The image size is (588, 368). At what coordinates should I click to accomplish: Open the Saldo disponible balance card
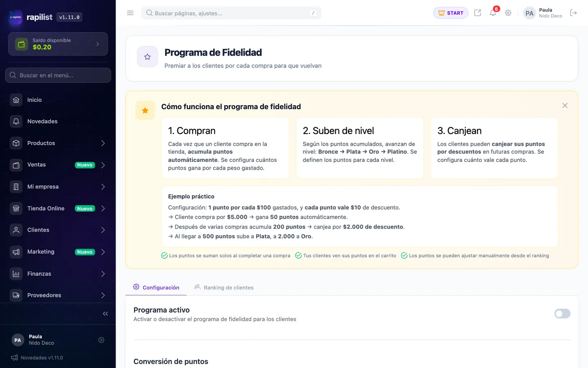click(x=58, y=44)
